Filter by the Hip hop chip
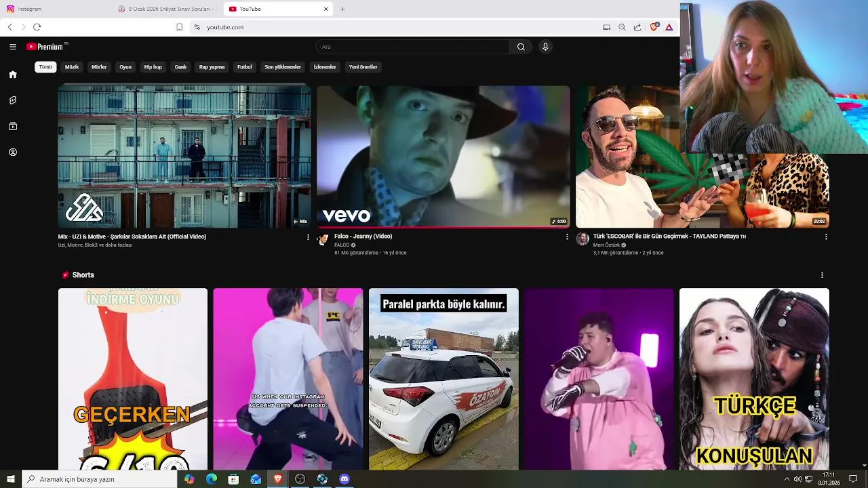 tap(153, 67)
